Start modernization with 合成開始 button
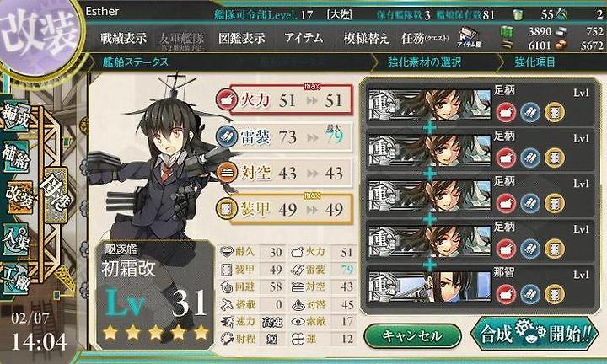Viewport: 607px width, 364px height. pyautogui.click(x=535, y=334)
